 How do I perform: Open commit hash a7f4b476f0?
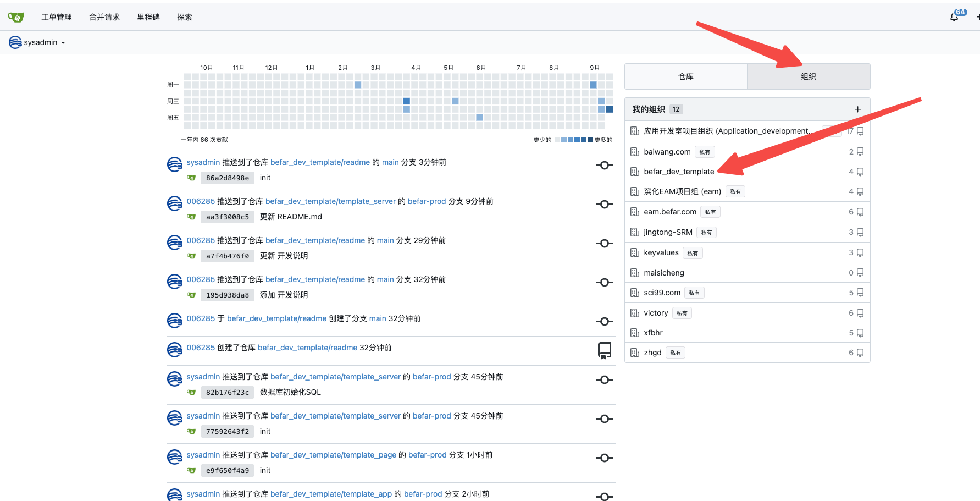coord(228,256)
